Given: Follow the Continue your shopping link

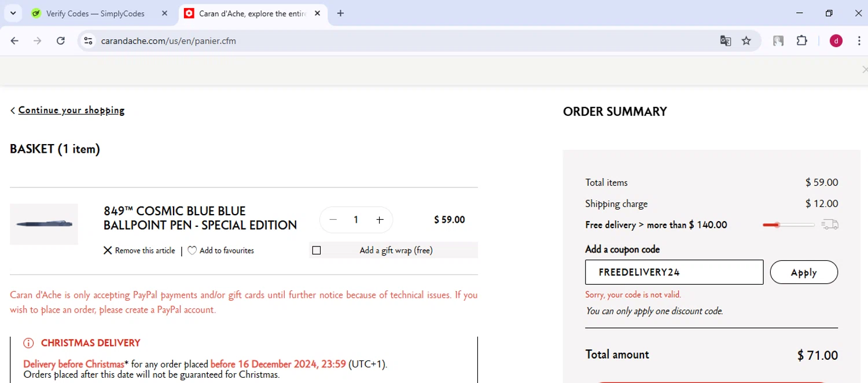Looking at the screenshot, I should point(71,110).
